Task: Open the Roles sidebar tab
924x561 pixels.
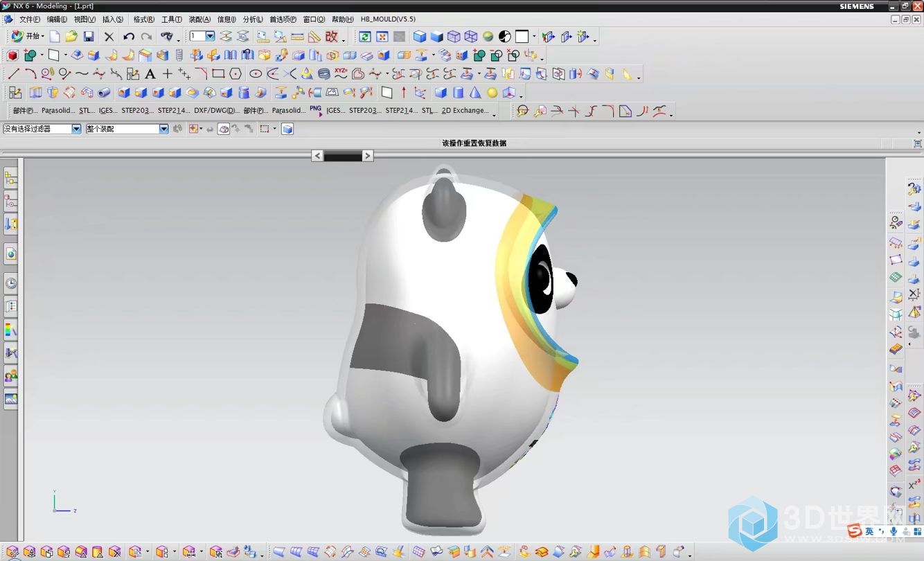Action: tap(10, 377)
